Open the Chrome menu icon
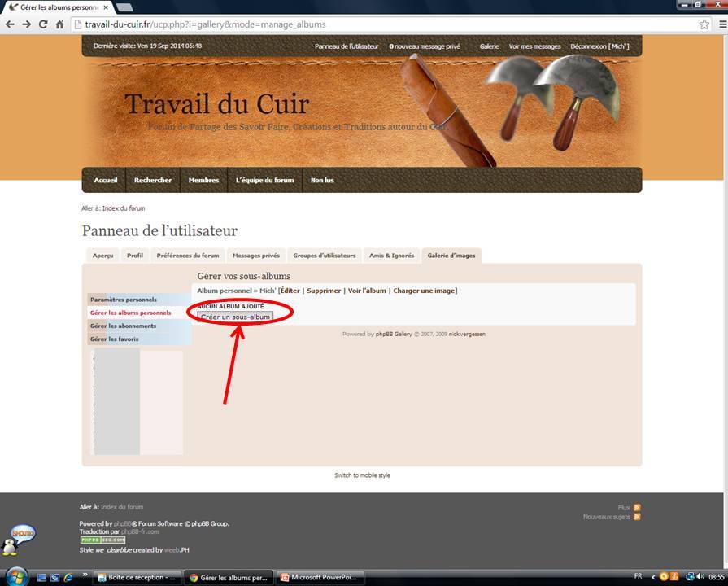 pyautogui.click(x=718, y=24)
